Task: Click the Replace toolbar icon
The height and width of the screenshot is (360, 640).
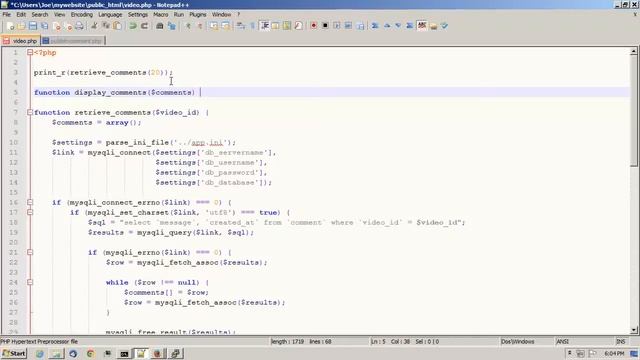Action: click(x=171, y=26)
